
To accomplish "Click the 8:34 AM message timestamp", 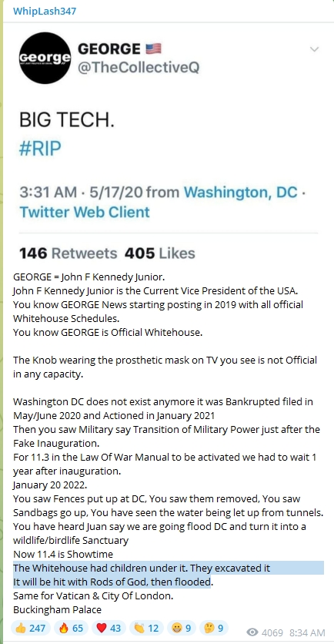I will (x=307, y=633).
